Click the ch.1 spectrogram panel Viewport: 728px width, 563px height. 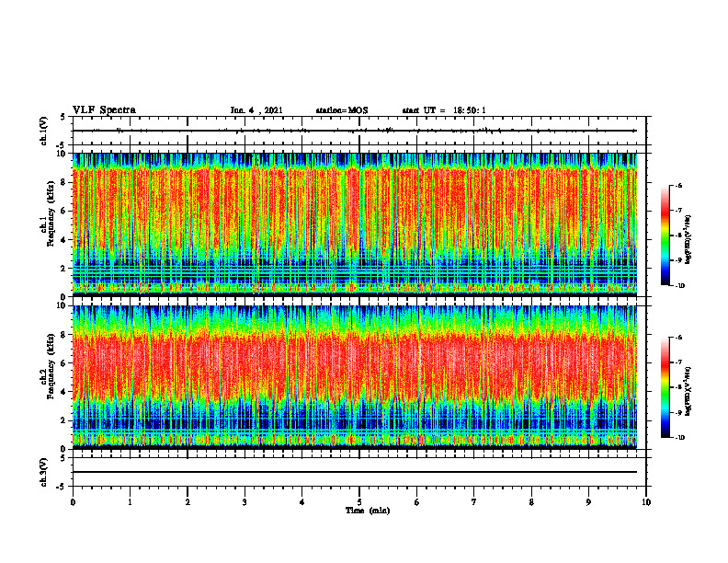coord(355,224)
